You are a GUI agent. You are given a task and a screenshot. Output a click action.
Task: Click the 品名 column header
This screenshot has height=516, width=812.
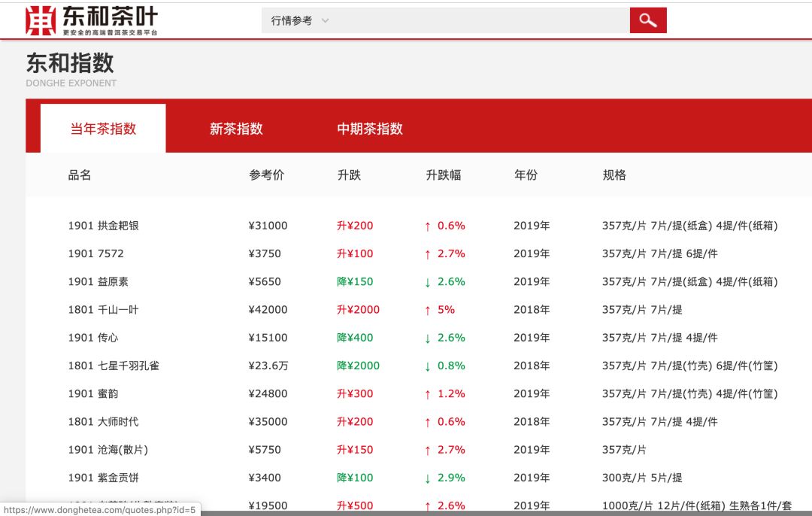point(78,175)
